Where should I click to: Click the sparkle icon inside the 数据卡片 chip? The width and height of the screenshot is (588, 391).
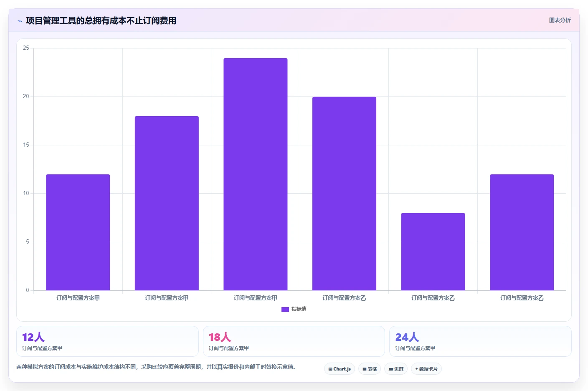tap(416, 369)
